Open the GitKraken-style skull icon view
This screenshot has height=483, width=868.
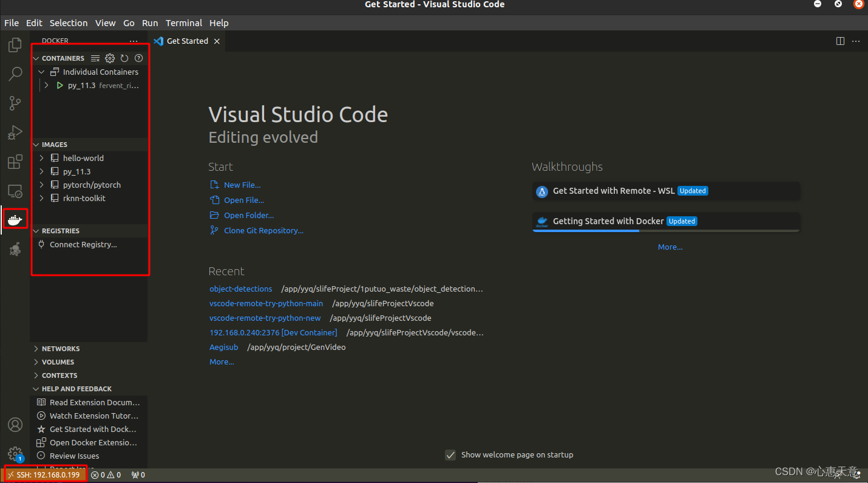coord(15,248)
